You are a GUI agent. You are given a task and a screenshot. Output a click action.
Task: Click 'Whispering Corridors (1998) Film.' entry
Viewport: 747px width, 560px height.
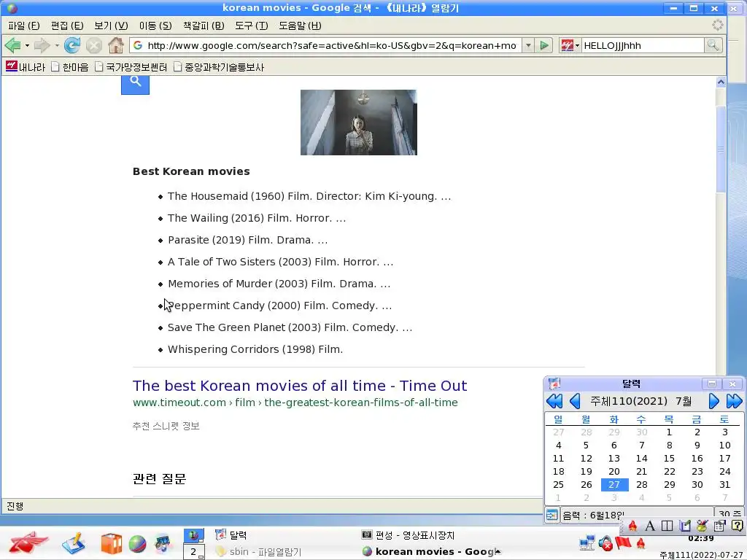tap(255, 349)
